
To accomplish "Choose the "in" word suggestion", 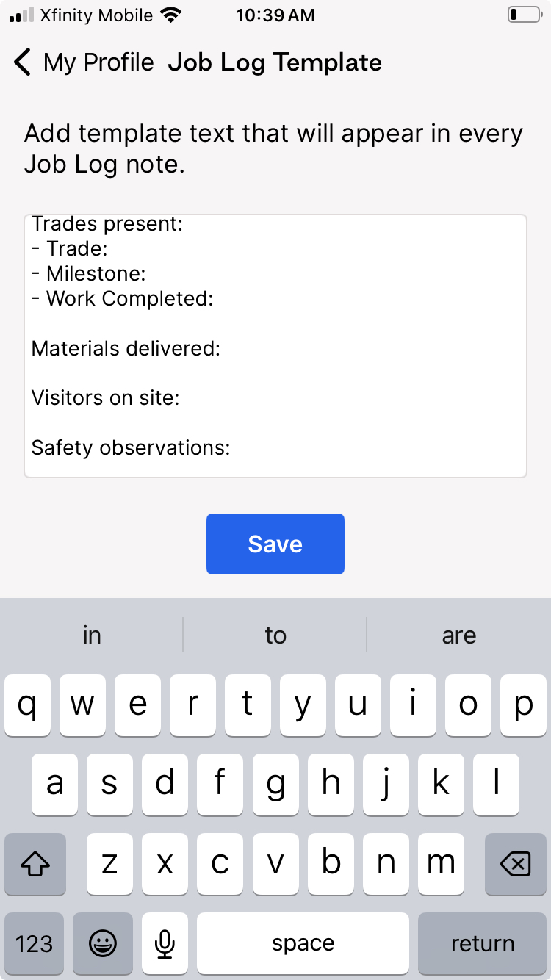I will click(92, 635).
